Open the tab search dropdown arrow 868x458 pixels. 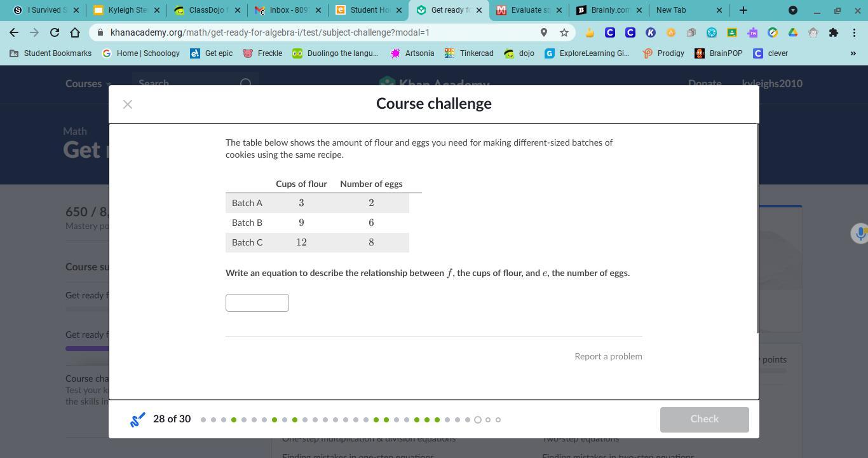click(793, 10)
